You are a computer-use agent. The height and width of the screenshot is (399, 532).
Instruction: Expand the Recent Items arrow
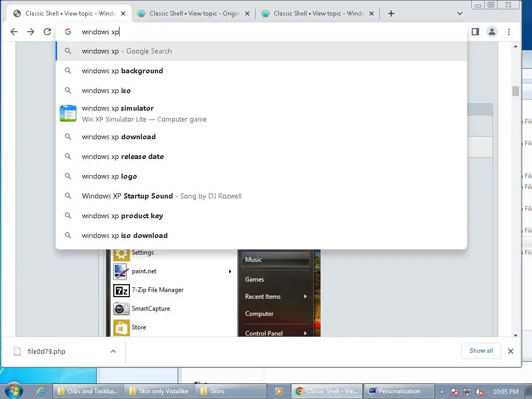tap(305, 297)
